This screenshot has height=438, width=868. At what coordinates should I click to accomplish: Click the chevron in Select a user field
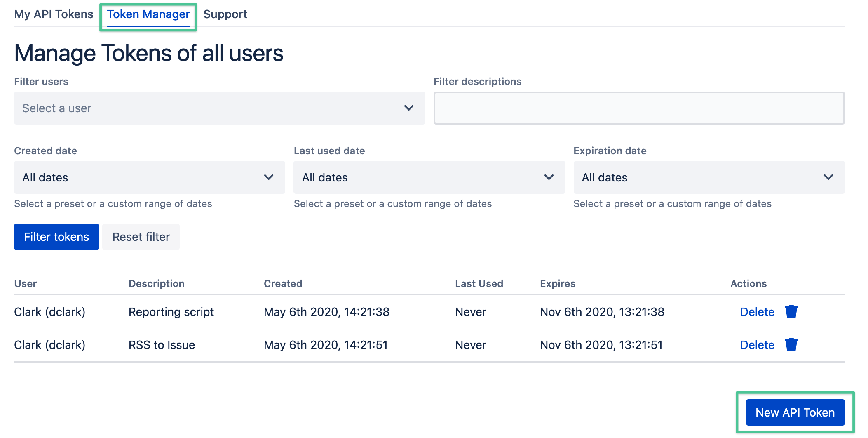tap(408, 108)
